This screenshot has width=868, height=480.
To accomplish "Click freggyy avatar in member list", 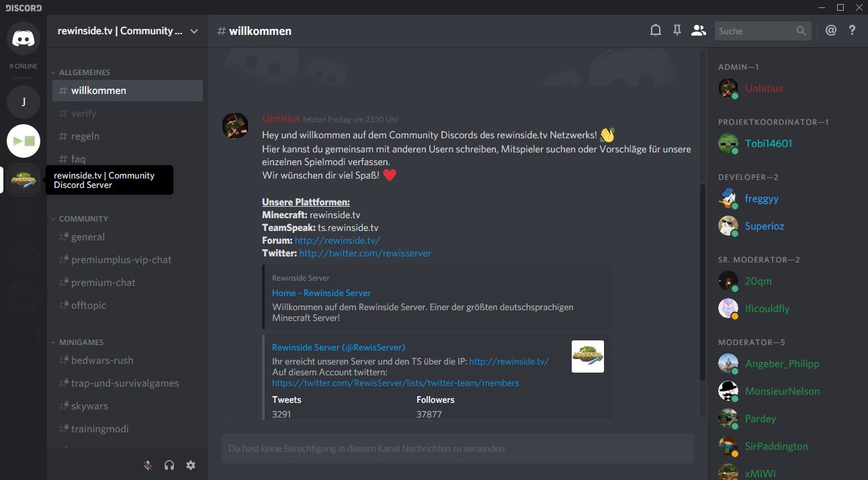I will (x=728, y=198).
